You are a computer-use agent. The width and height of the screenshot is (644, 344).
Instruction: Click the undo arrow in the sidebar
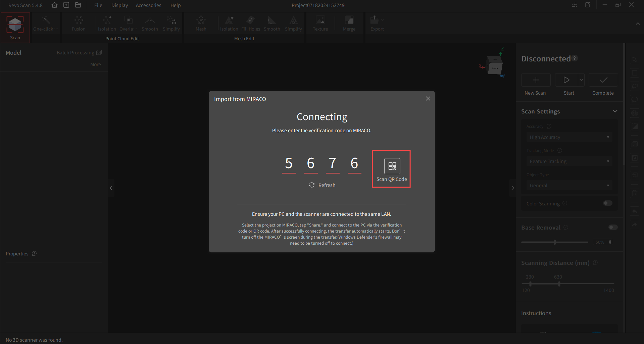point(635,211)
